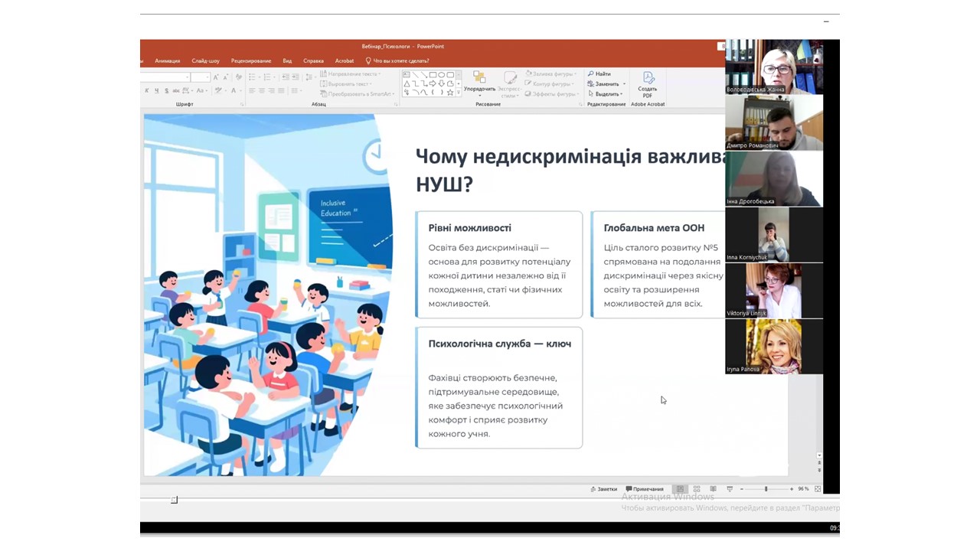Click the 'Что вы хотите сделать?' search box
980x551 pixels.
(400, 61)
